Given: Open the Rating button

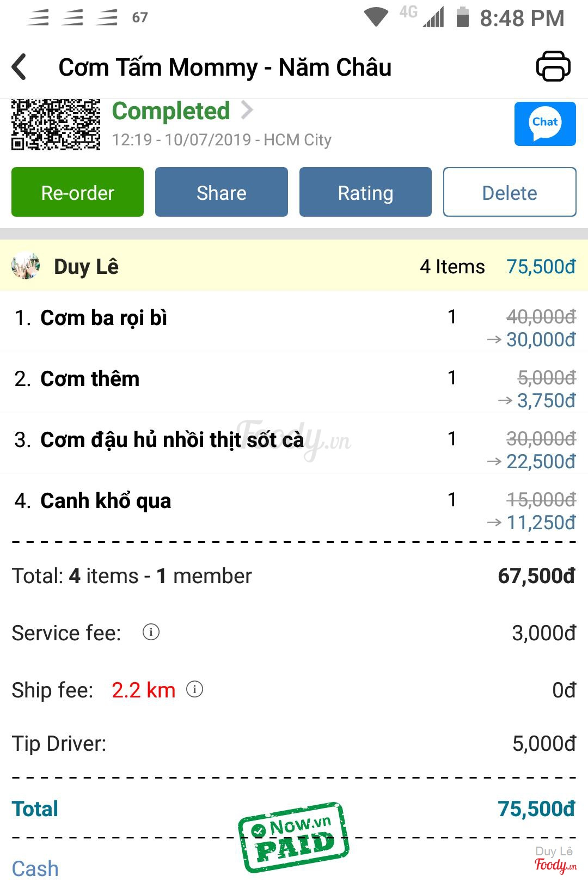Looking at the screenshot, I should coord(365,192).
